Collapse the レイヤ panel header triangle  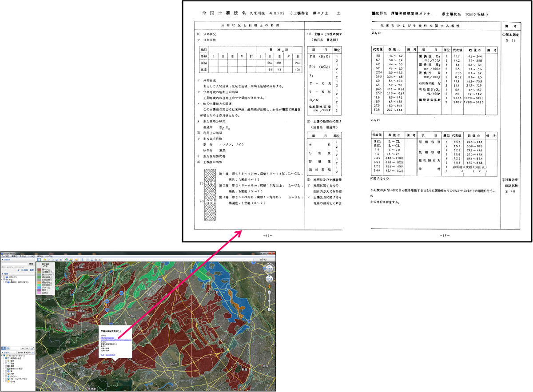(2, 352)
